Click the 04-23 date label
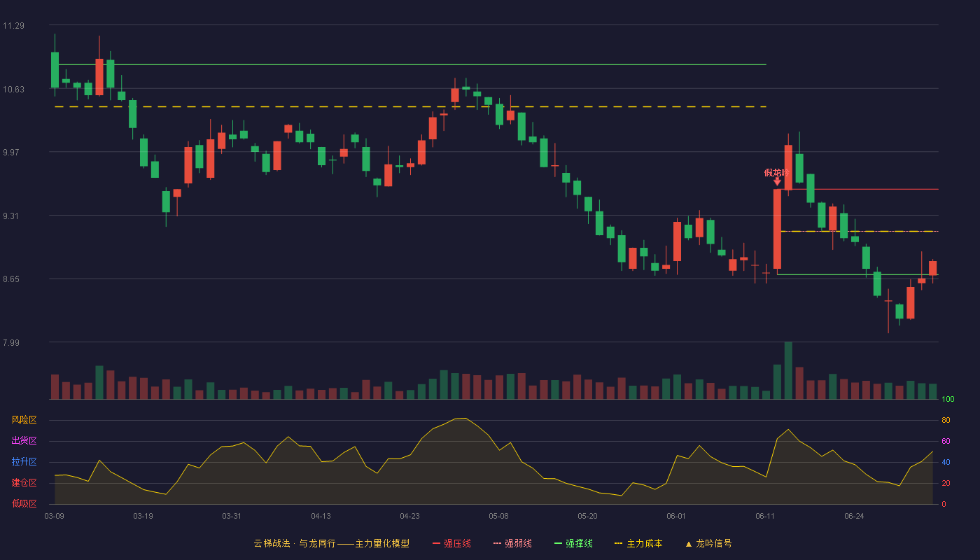Viewport: 980px width, 560px height. (x=409, y=516)
